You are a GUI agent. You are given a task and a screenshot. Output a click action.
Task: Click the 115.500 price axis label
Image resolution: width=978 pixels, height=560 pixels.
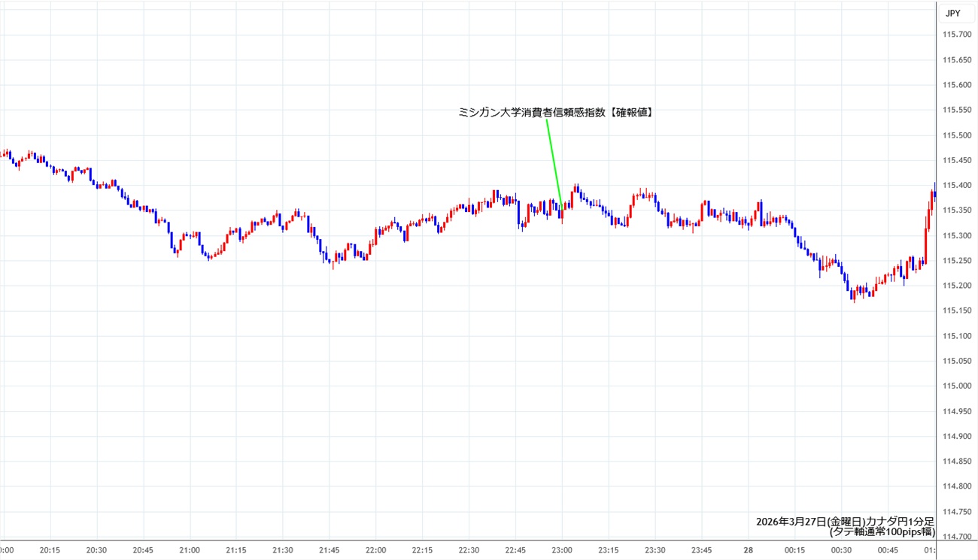955,135
